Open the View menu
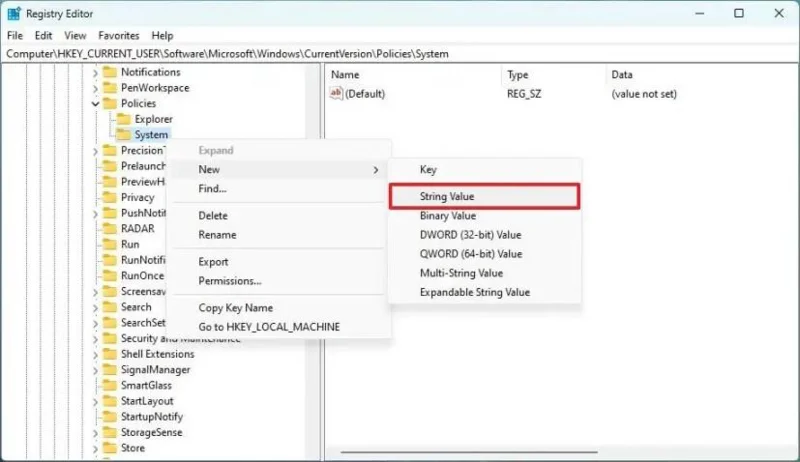Image resolution: width=800 pixels, height=462 pixels. (75, 36)
